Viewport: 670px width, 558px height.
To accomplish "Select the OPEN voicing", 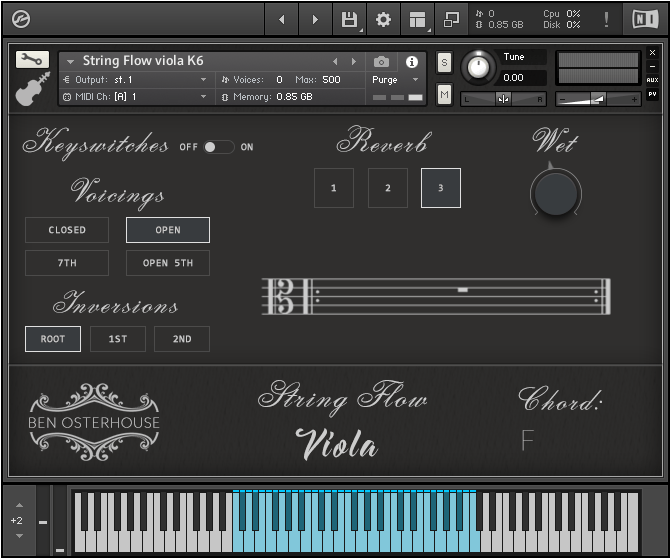I will click(168, 230).
